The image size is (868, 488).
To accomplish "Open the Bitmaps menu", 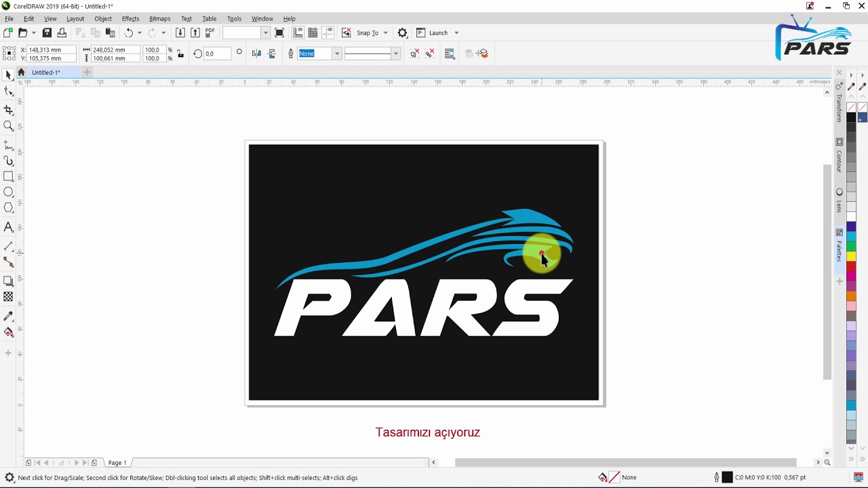I will [x=160, y=19].
